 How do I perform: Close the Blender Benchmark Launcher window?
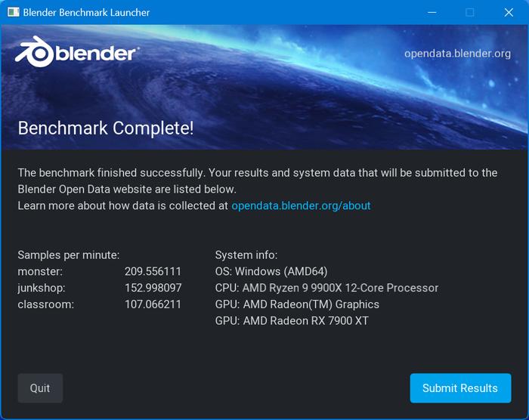tap(509, 13)
